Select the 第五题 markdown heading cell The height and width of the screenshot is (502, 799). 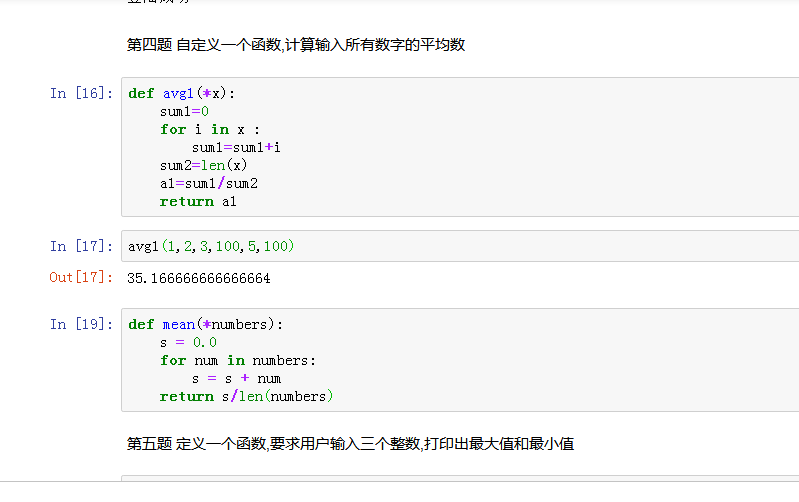tap(350, 443)
